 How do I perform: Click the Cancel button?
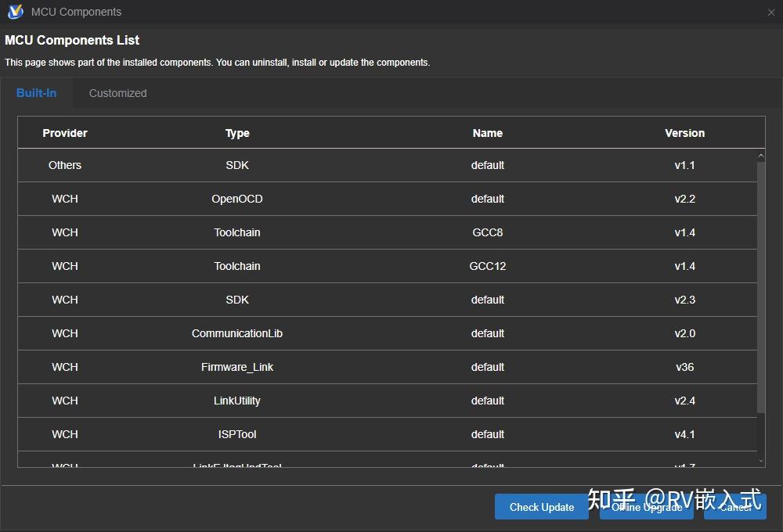coord(734,507)
